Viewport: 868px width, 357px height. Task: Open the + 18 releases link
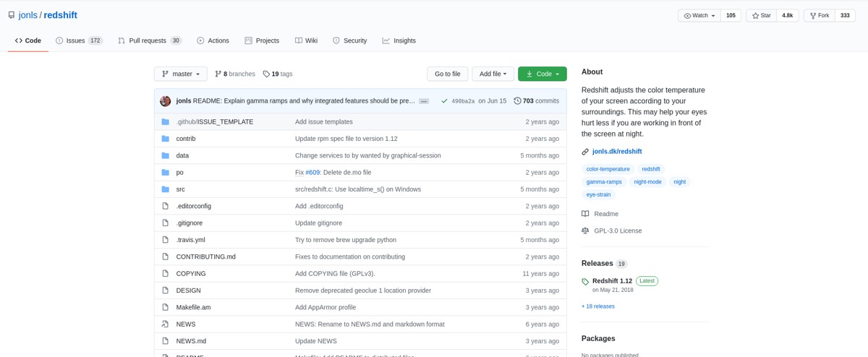click(597, 306)
